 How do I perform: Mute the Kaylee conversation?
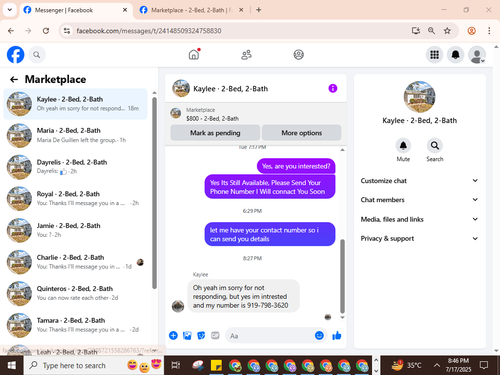(x=403, y=146)
